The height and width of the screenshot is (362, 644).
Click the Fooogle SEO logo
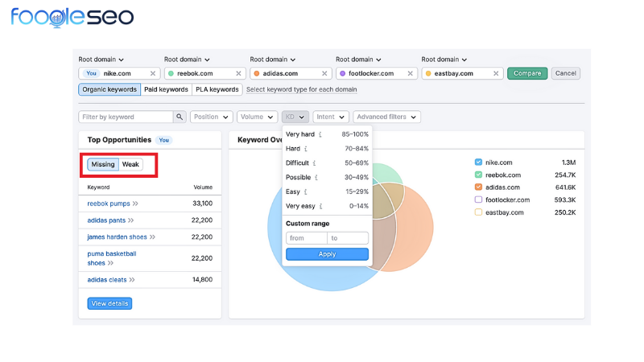click(x=72, y=17)
